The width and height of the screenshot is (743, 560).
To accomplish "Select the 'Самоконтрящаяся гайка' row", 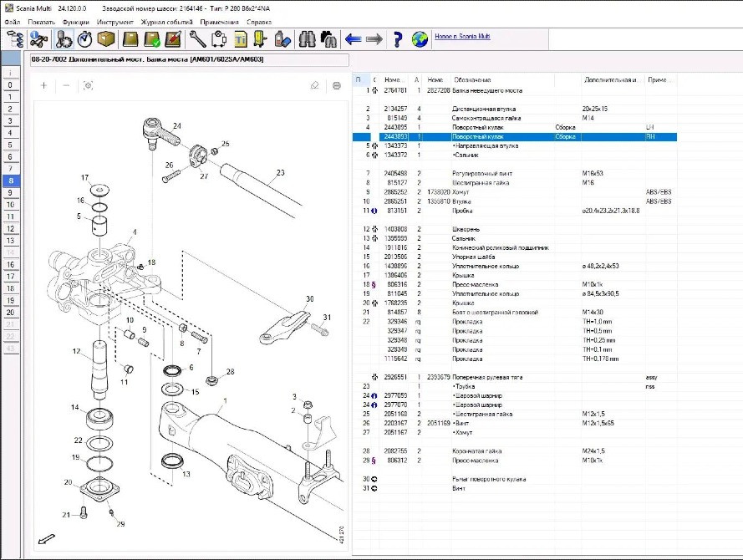I will (515, 118).
